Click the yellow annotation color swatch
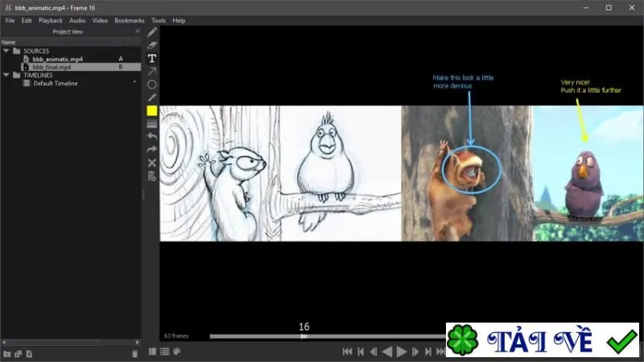This screenshot has height=362, width=644. pos(152,111)
